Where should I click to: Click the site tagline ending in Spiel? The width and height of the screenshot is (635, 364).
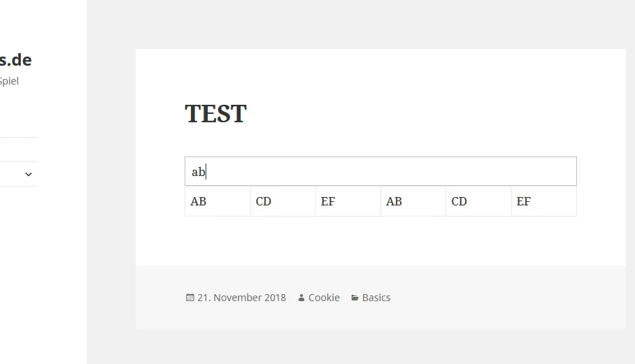9,81
